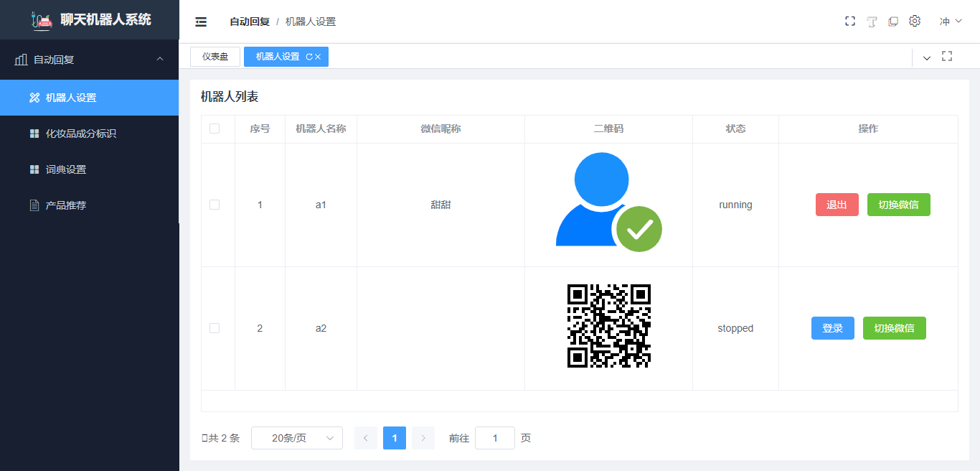This screenshot has height=471, width=980.
Task: Switch to the 仪表盘 tab
Action: [215, 57]
